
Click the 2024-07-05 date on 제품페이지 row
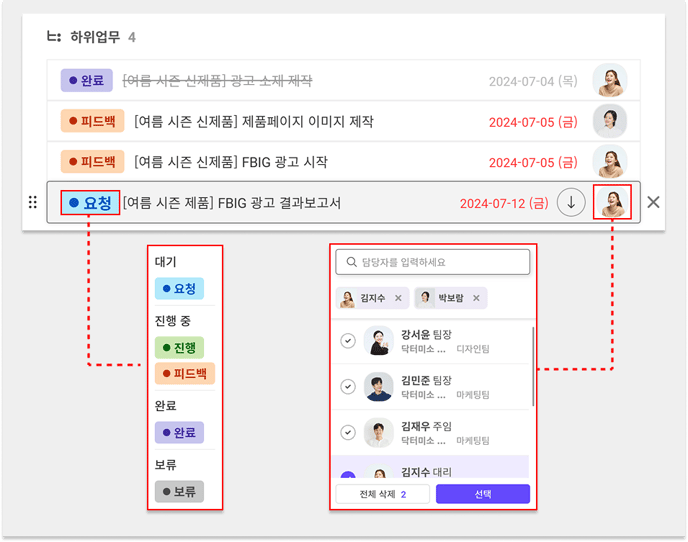(x=533, y=122)
